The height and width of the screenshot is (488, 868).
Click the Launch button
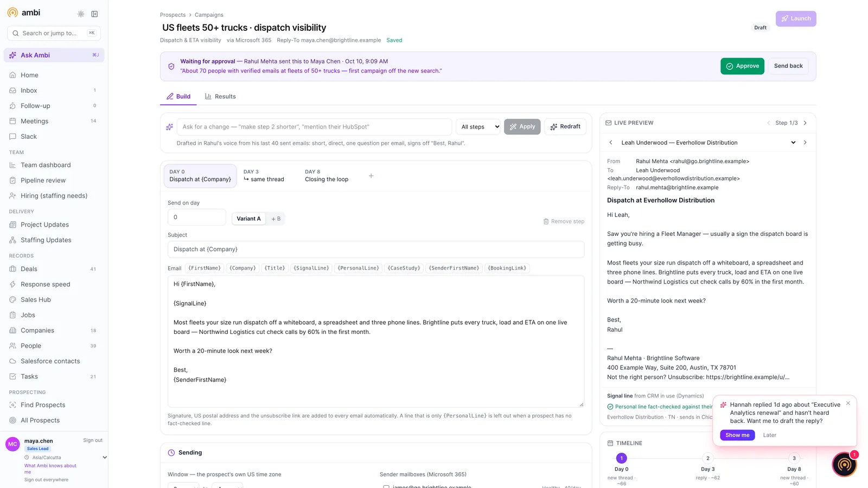tap(796, 18)
